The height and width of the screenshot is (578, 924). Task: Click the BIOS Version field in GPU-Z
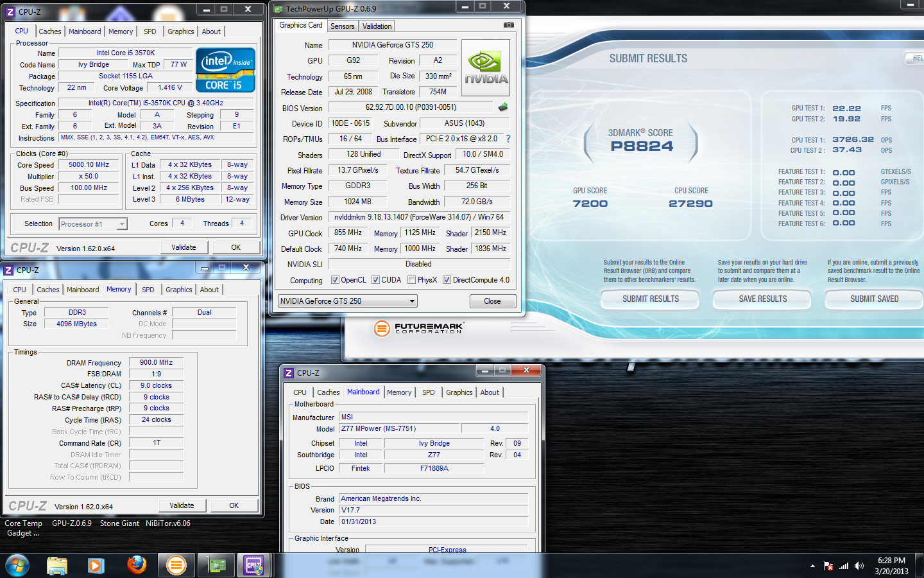click(411, 107)
